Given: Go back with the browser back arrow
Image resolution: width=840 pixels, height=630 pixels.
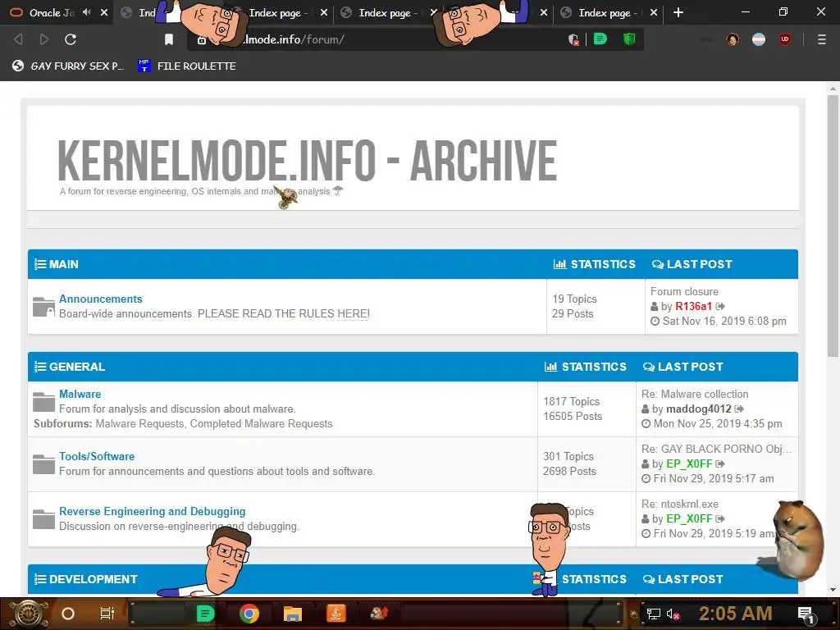Looking at the screenshot, I should pos(18,39).
